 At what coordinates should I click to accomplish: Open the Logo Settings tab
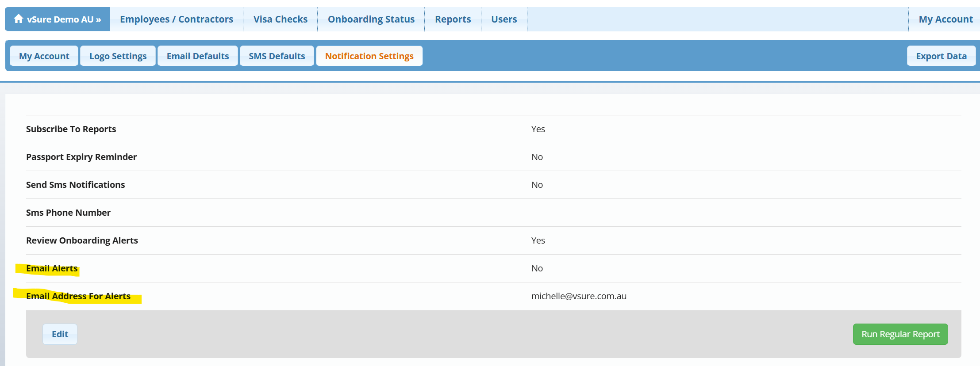pos(118,56)
